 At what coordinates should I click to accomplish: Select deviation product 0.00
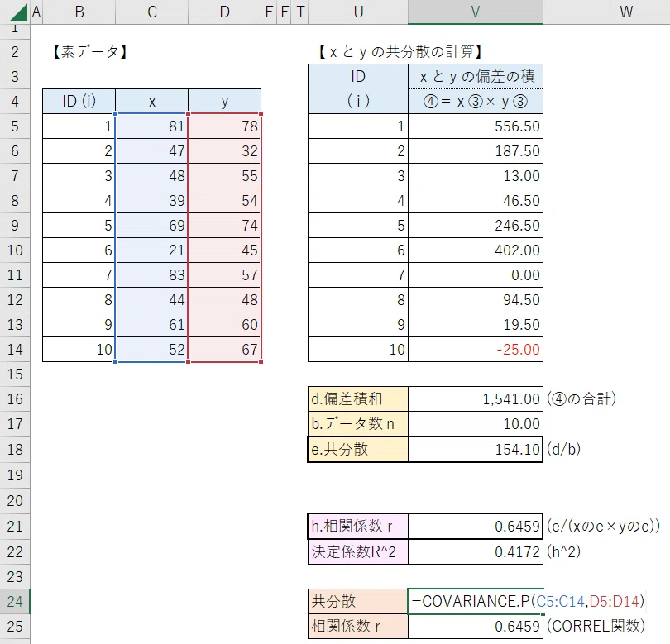coord(476,274)
